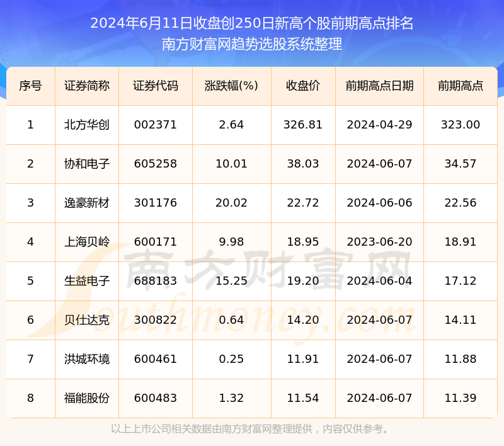Click closing price 14.20
The width and height of the screenshot is (504, 446).
(x=303, y=320)
